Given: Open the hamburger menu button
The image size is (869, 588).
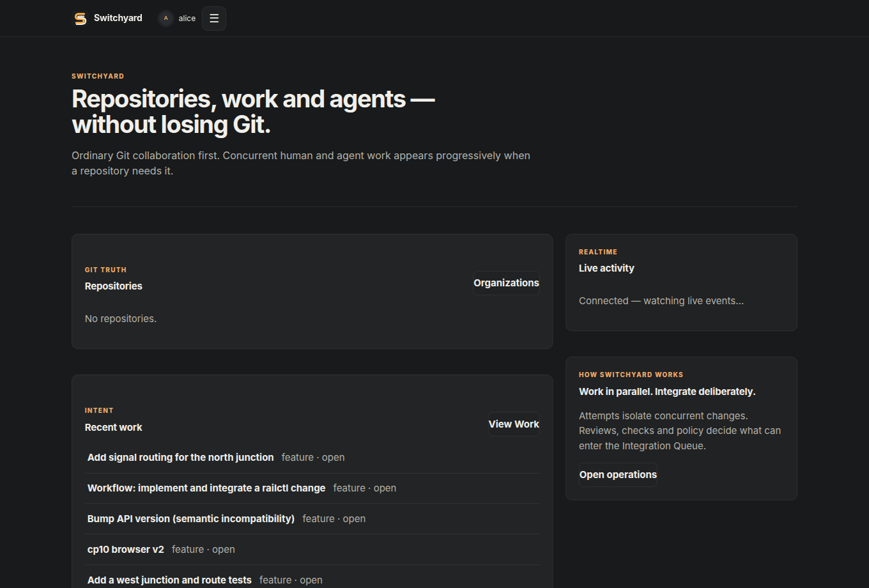Looking at the screenshot, I should (x=214, y=19).
